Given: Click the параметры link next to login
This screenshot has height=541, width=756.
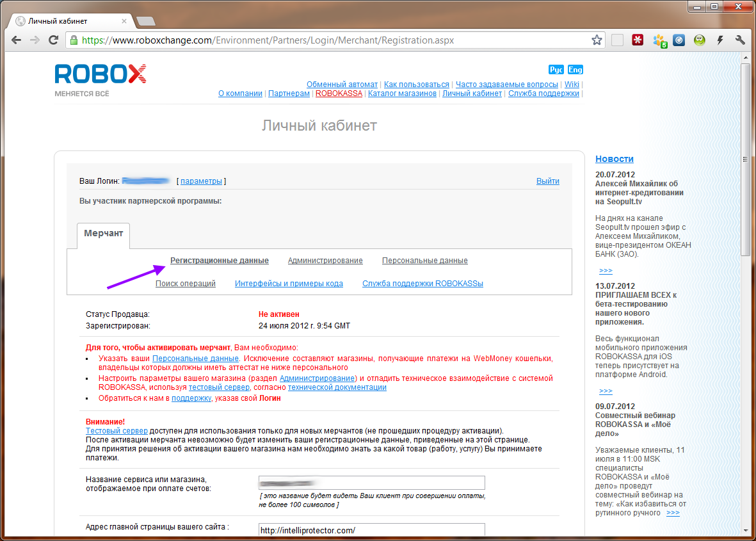Looking at the screenshot, I should tap(201, 181).
